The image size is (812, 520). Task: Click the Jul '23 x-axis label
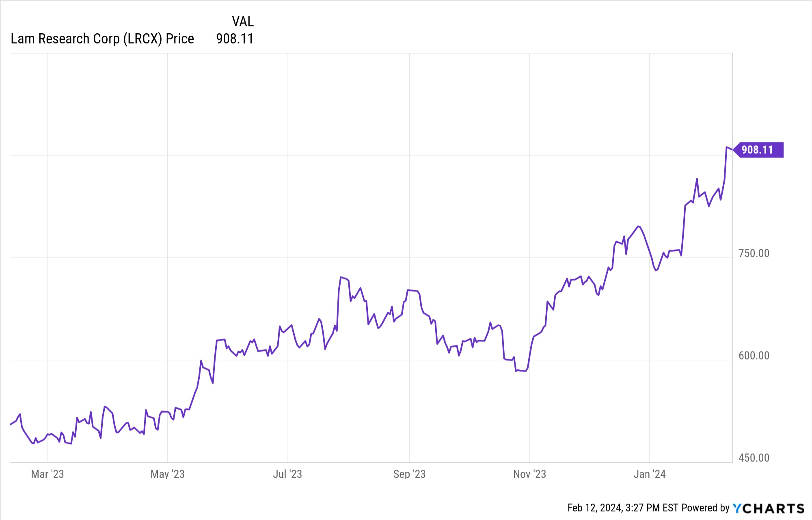[x=287, y=474]
